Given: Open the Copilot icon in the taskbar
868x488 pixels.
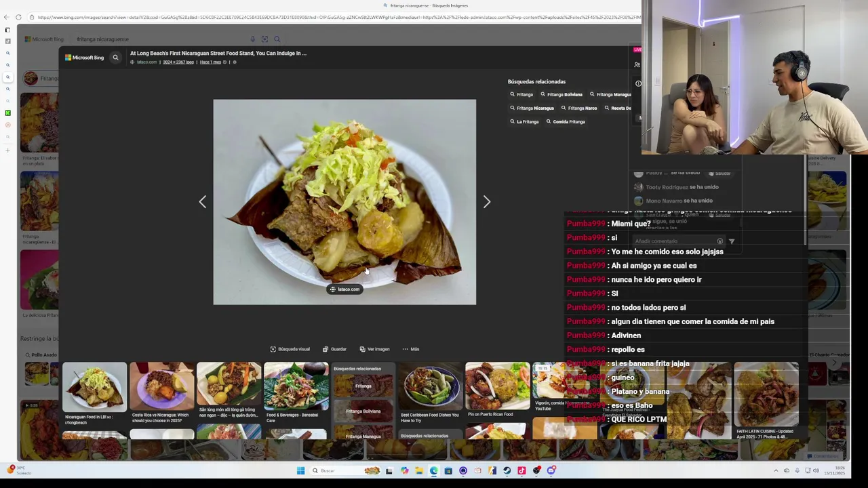Looking at the screenshot, I should pyautogui.click(x=405, y=470).
